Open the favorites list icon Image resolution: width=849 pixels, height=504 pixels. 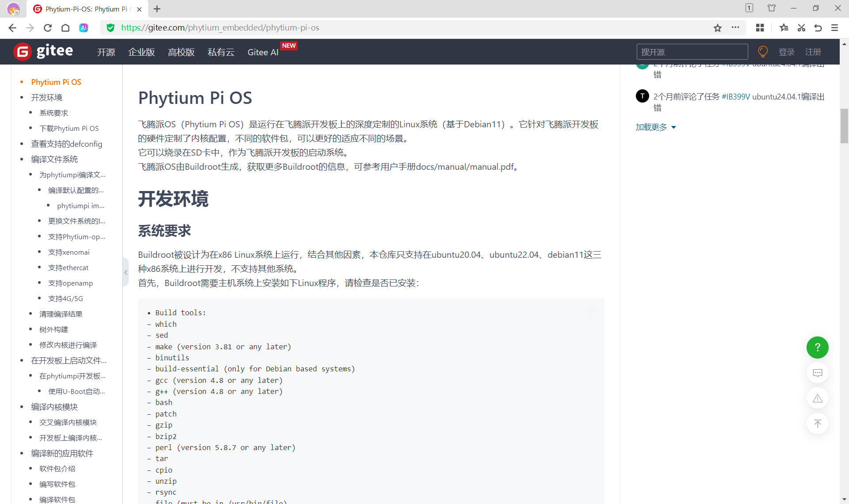(x=784, y=28)
